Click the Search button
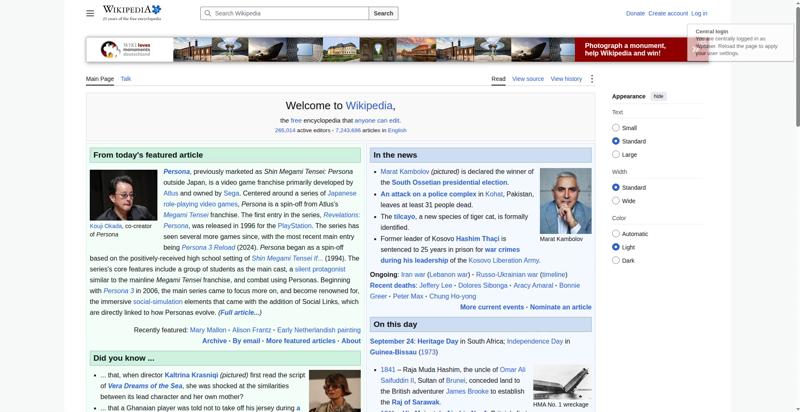This screenshot has width=800, height=412. click(383, 13)
